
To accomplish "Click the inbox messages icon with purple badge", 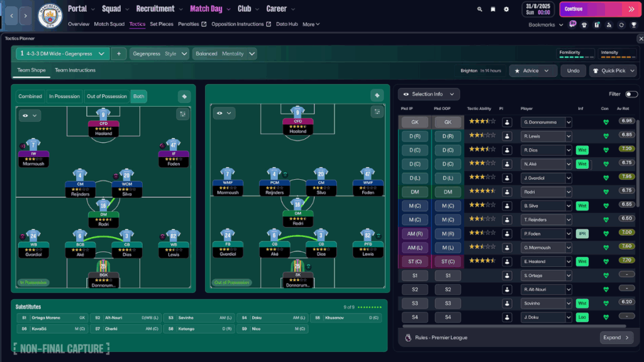I will (x=573, y=24).
